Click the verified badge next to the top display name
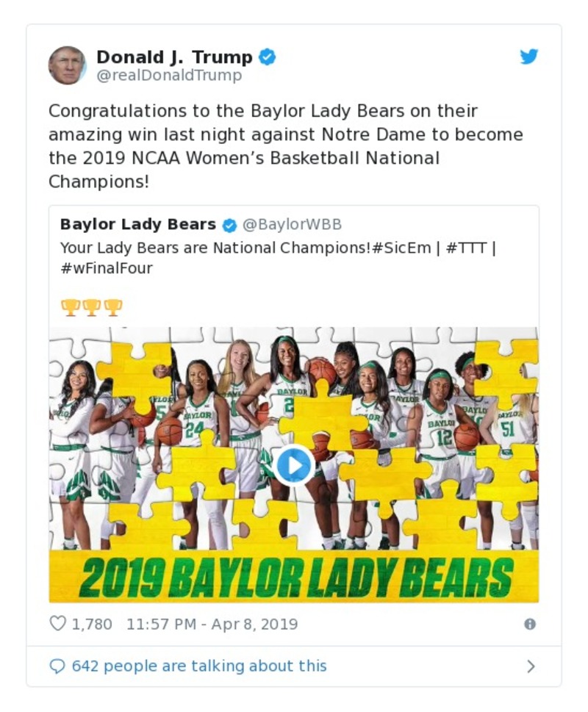The height and width of the screenshot is (712, 588). 268,57
